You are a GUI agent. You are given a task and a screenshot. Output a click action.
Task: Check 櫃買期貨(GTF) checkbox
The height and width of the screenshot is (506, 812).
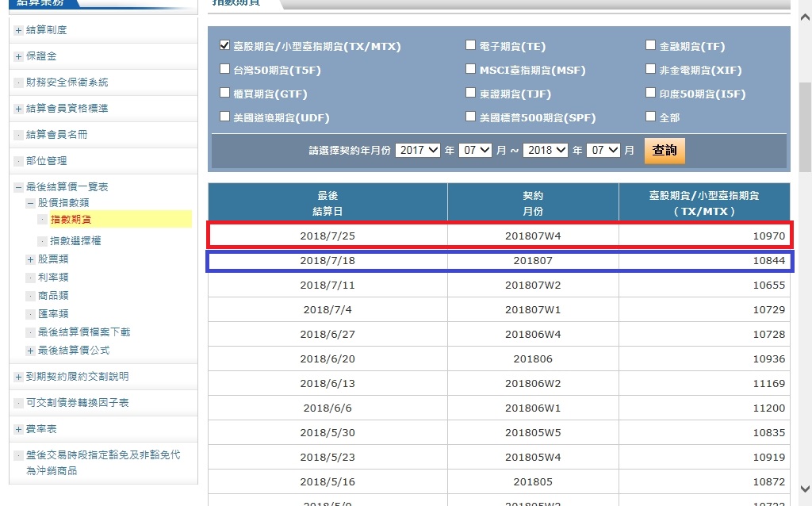(224, 93)
